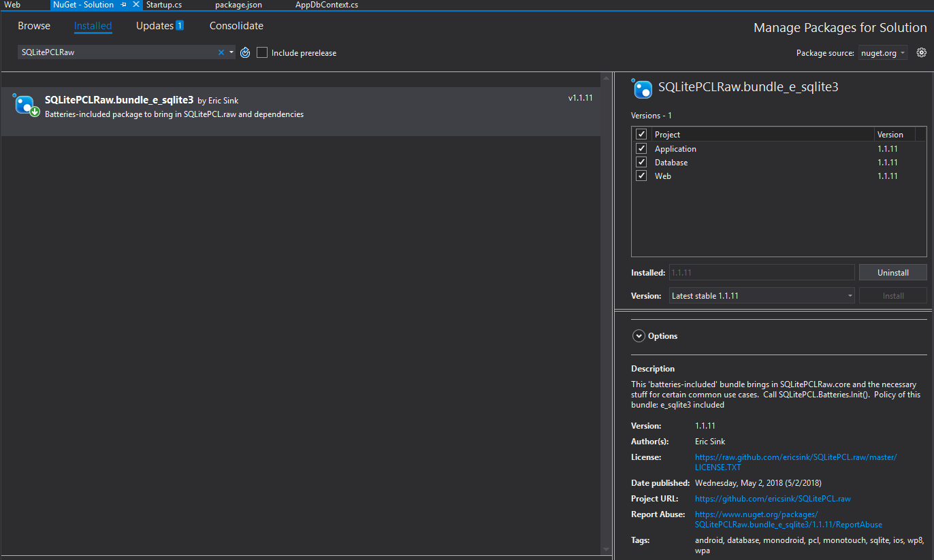This screenshot has height=560, width=934.
Task: Click the date published value
Action: pos(758,483)
